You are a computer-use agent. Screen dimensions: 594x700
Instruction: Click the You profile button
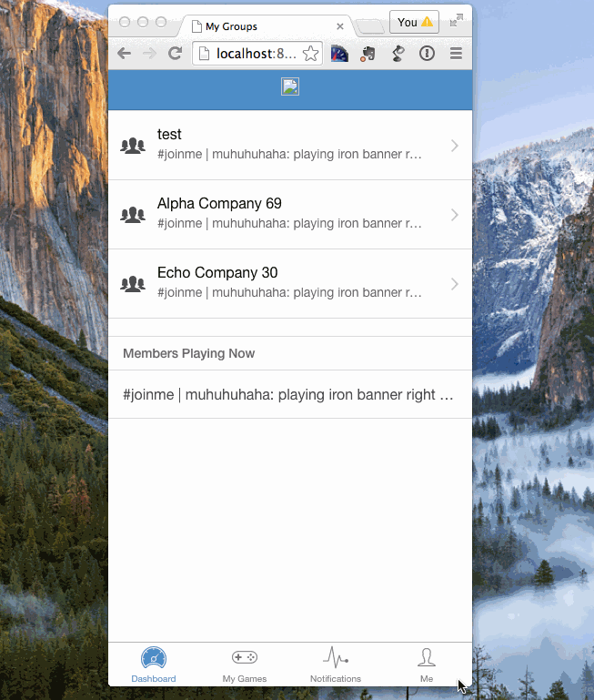[414, 23]
